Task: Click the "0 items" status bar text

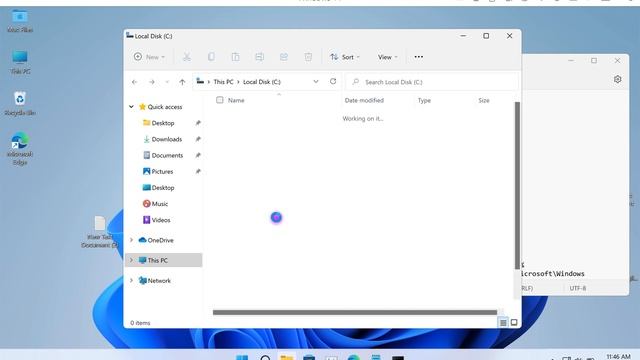Action: [x=140, y=323]
